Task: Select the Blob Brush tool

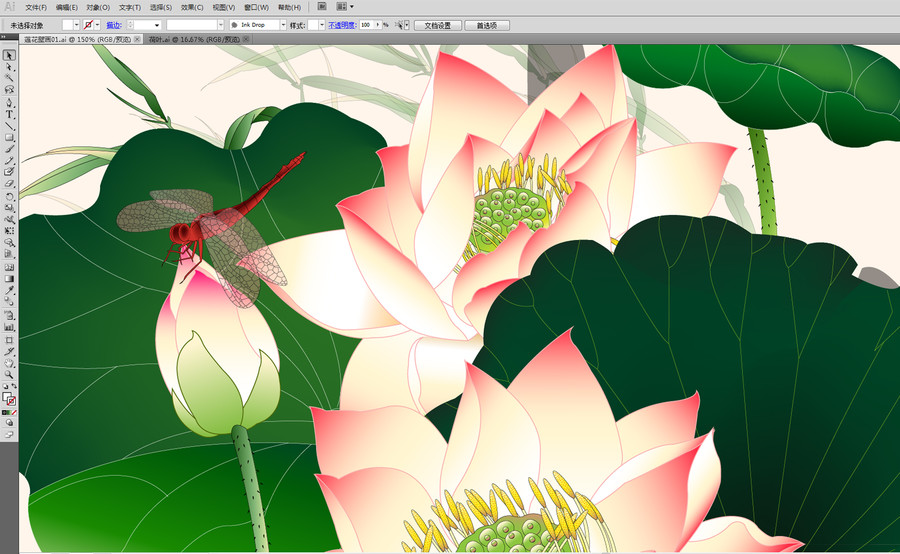Action: pos(9,172)
